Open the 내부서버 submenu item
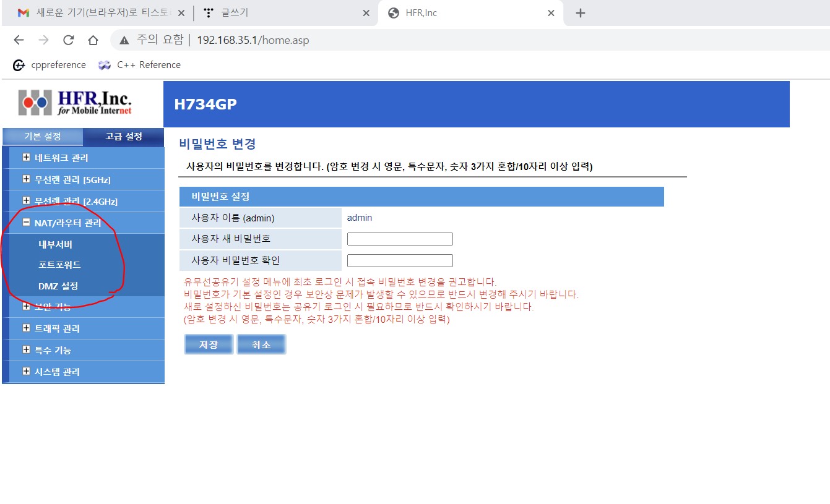830x504 pixels. coord(56,244)
